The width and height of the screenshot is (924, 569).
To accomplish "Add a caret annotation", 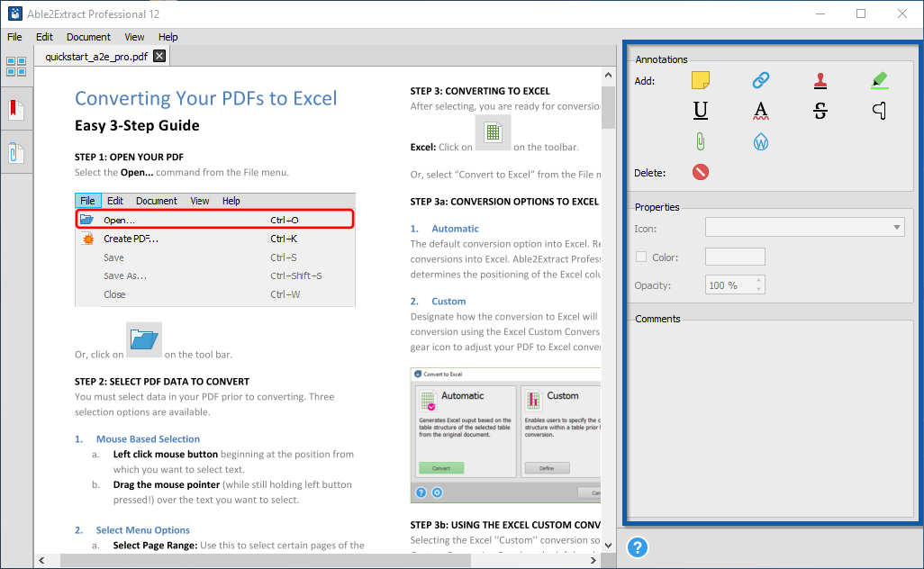I will pos(879,110).
